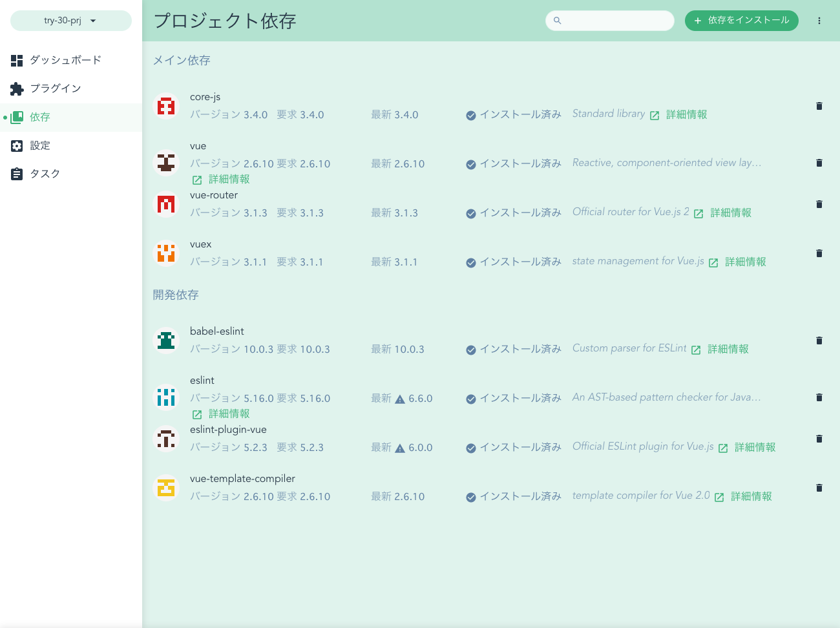Click the vuex package avatar icon
Image resolution: width=840 pixels, height=628 pixels.
click(166, 253)
